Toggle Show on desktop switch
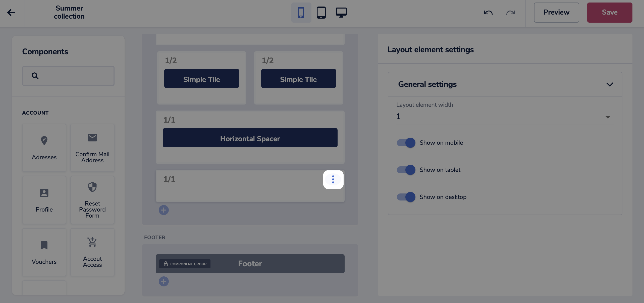 coord(406,197)
